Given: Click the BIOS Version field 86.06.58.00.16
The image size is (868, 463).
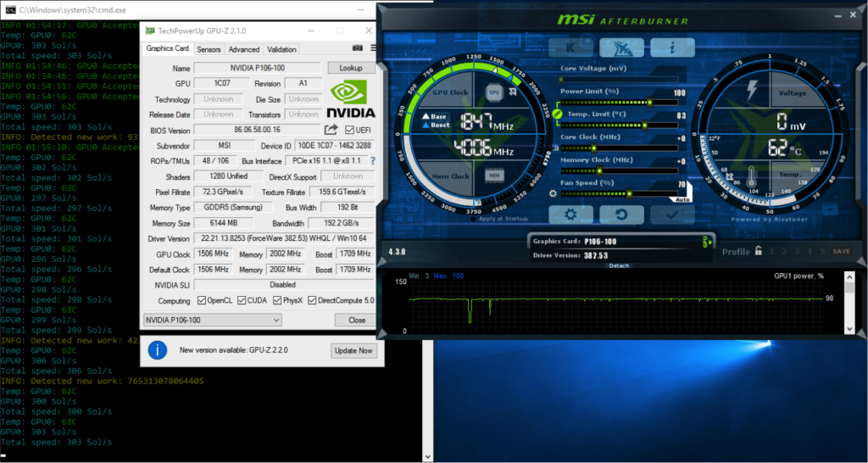Looking at the screenshot, I should [258, 130].
